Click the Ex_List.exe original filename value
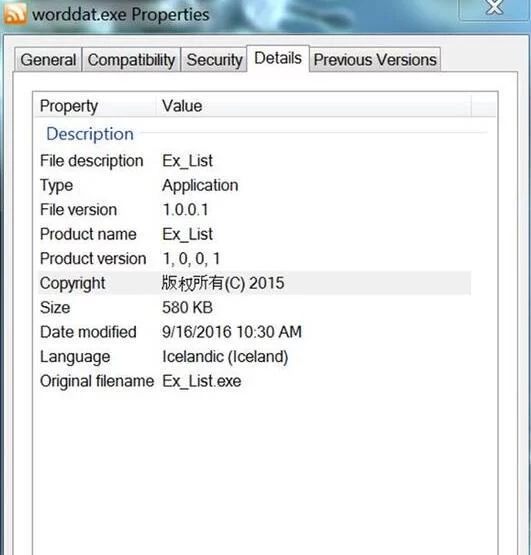This screenshot has height=555, width=531. [x=202, y=381]
